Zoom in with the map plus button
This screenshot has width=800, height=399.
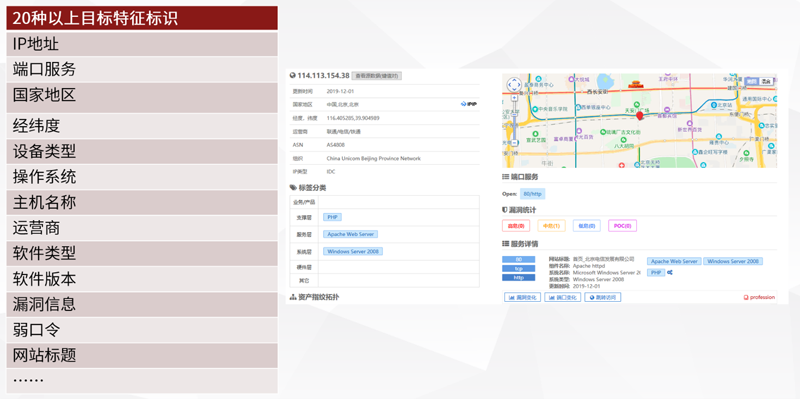coord(514,97)
